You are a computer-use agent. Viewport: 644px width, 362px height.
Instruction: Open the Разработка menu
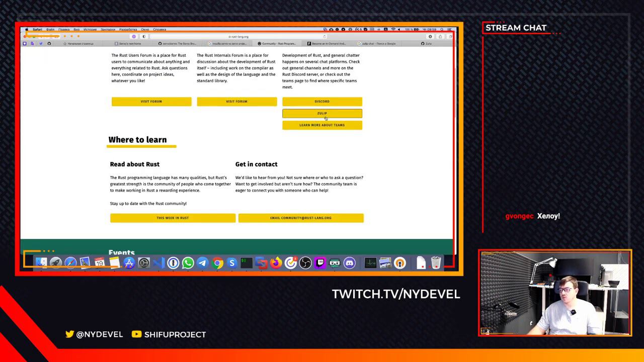[x=128, y=30]
